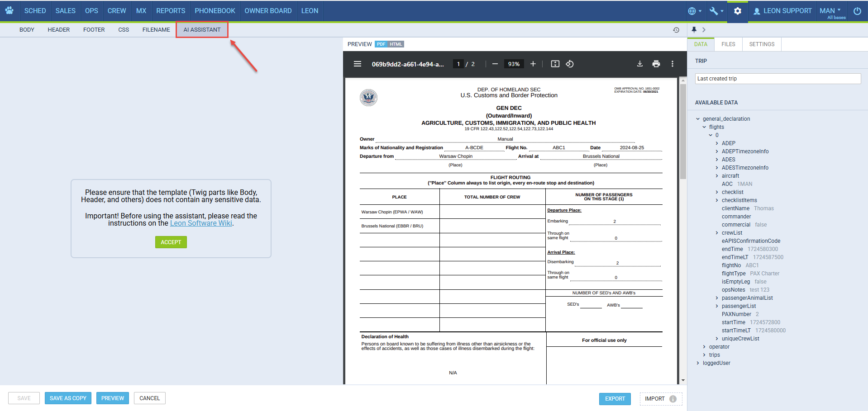Open the history clock icon
Screen dimensions: 868x411
tap(676, 30)
